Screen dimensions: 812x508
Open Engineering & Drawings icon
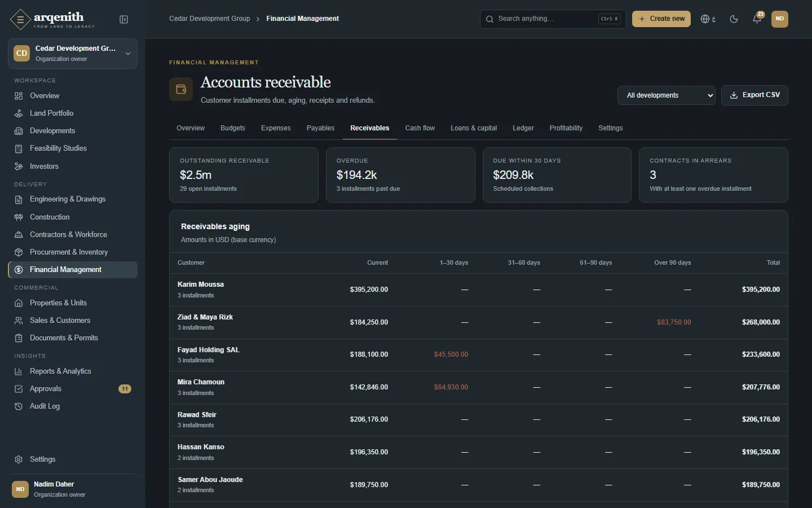19,199
